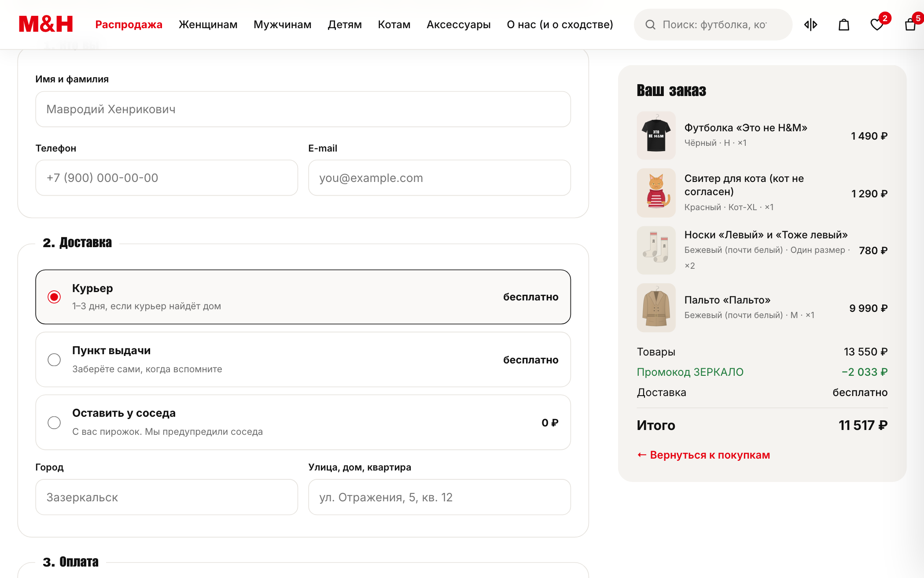This screenshot has height=578, width=924.
Task: Click the E-mail input field
Action: coord(439,178)
